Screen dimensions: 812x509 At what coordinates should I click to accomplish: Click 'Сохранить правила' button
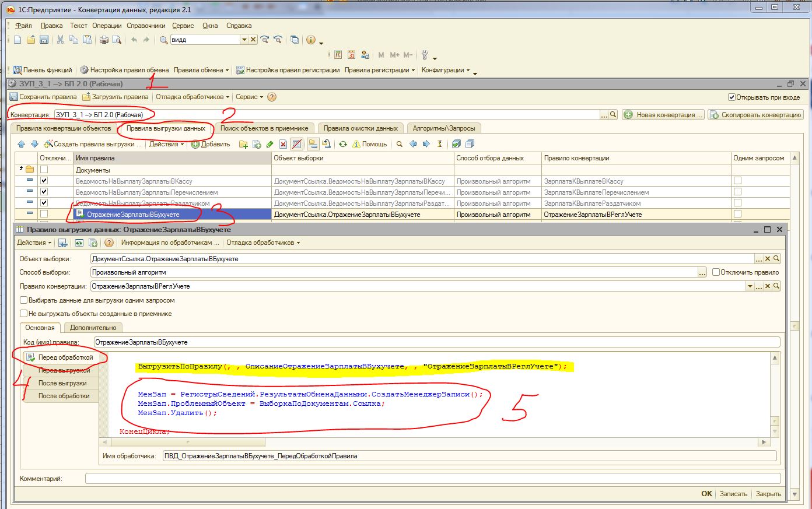43,97
